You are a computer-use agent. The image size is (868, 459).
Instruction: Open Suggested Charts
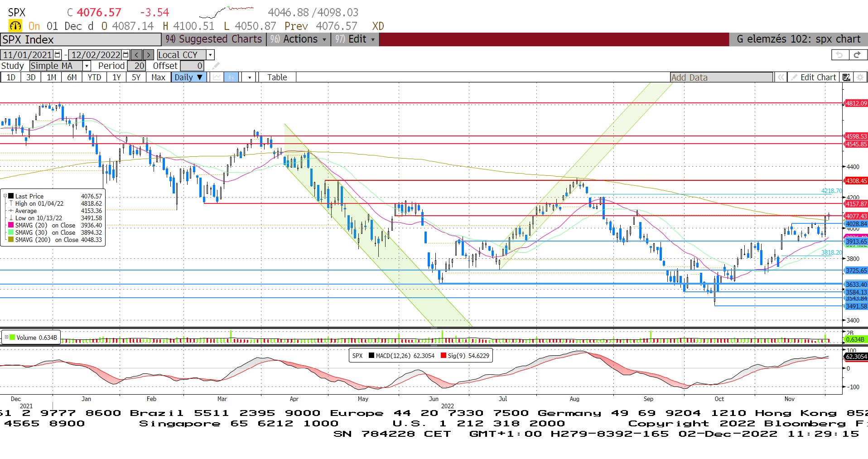(x=213, y=39)
